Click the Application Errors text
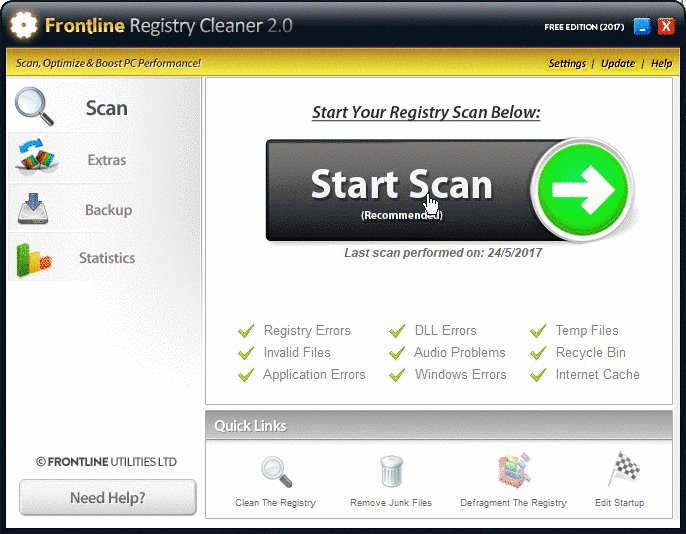The height and width of the screenshot is (534, 686). click(314, 375)
